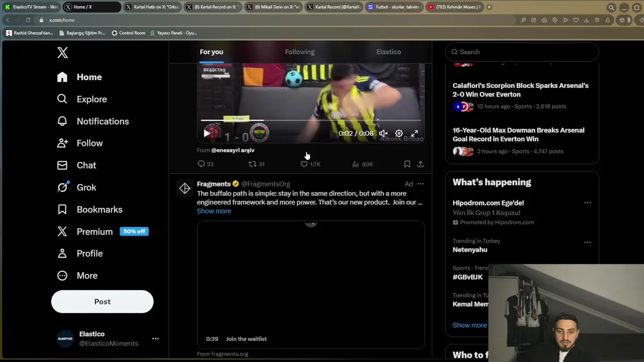Open Grok in the sidebar
This screenshot has height=362, width=644.
pyautogui.click(x=76, y=188)
